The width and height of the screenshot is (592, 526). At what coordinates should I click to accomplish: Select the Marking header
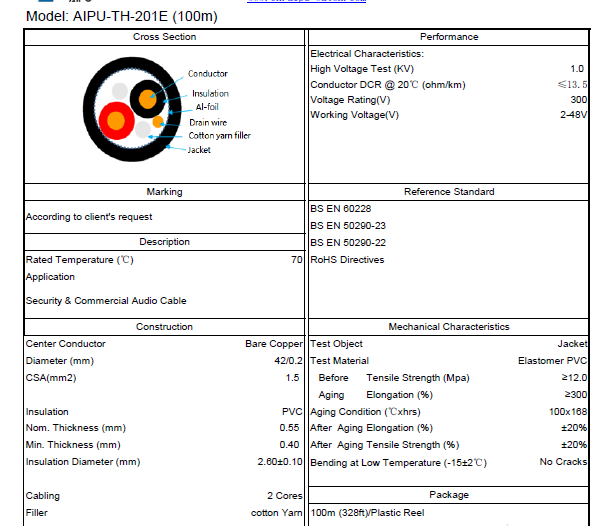pyautogui.click(x=165, y=192)
